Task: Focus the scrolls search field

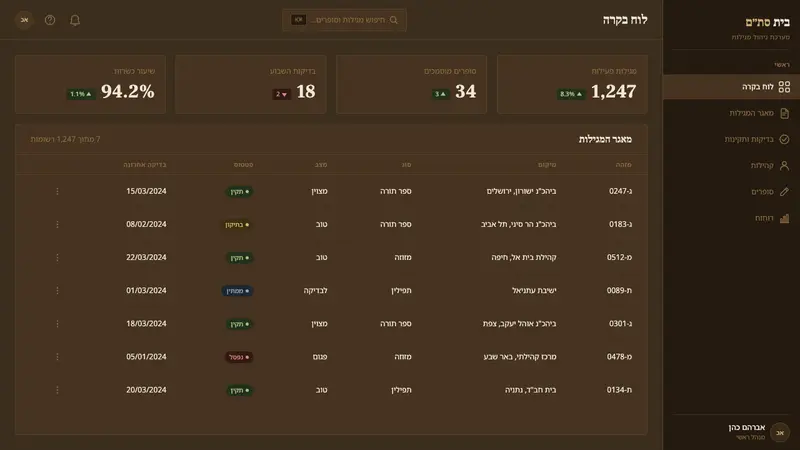Action: [x=344, y=20]
